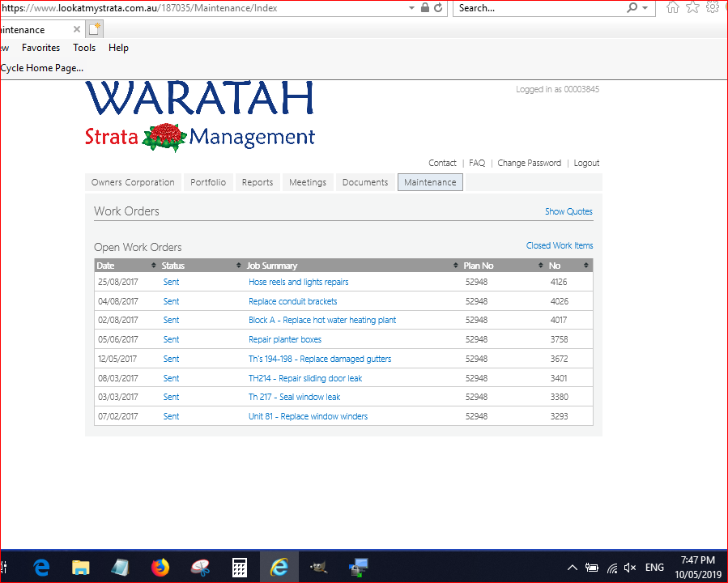Sort table by Plan No column arrows
Image resolution: width=728 pixels, height=583 pixels.
coord(540,265)
